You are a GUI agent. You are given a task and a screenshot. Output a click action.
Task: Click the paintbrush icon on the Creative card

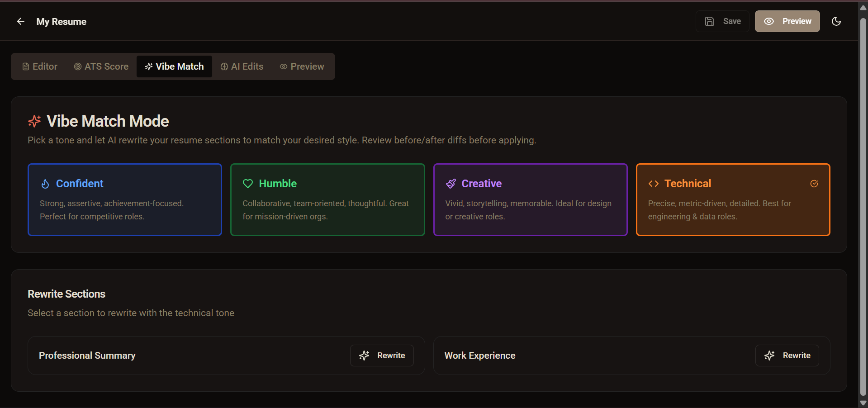[451, 184]
